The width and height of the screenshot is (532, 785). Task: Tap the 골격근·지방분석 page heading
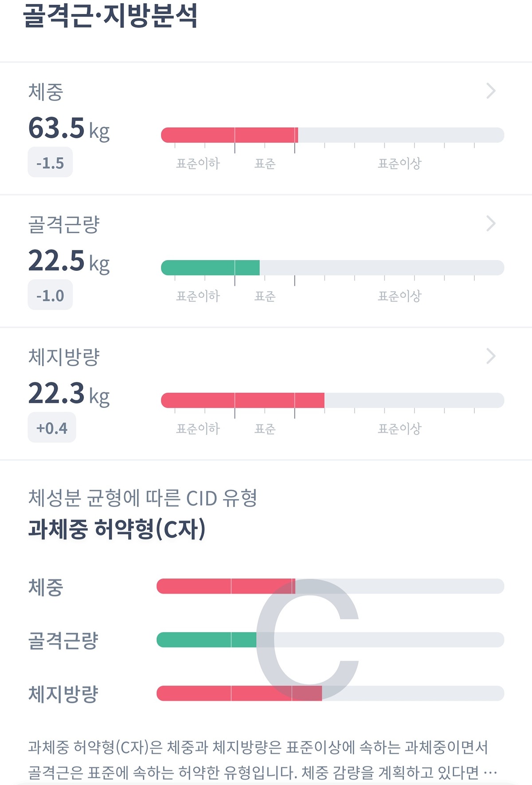[x=110, y=16]
